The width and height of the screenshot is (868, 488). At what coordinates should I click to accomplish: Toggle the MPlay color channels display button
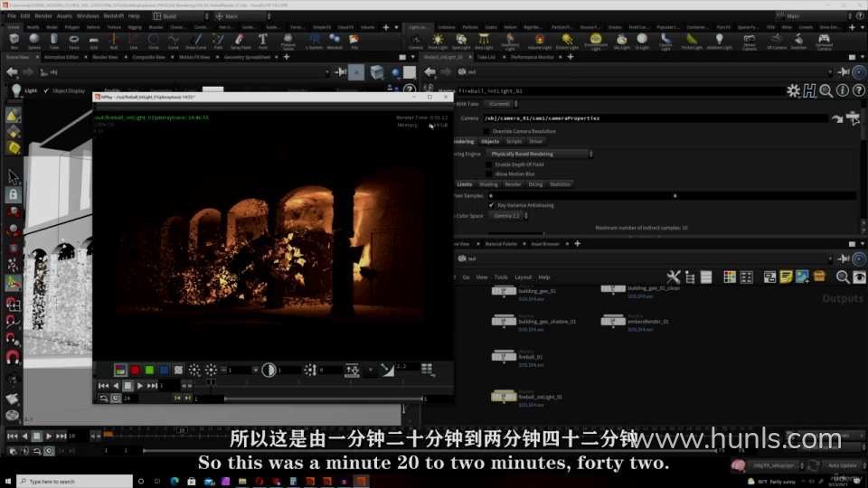pyautogui.click(x=120, y=370)
